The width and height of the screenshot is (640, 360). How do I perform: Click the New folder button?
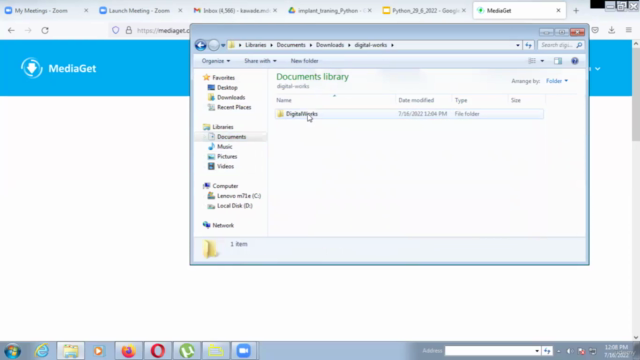click(x=304, y=61)
